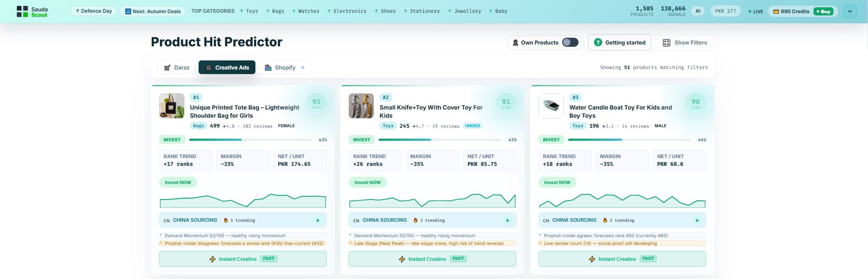Click the 43% progress bar on tote bag card

[x=250, y=140]
